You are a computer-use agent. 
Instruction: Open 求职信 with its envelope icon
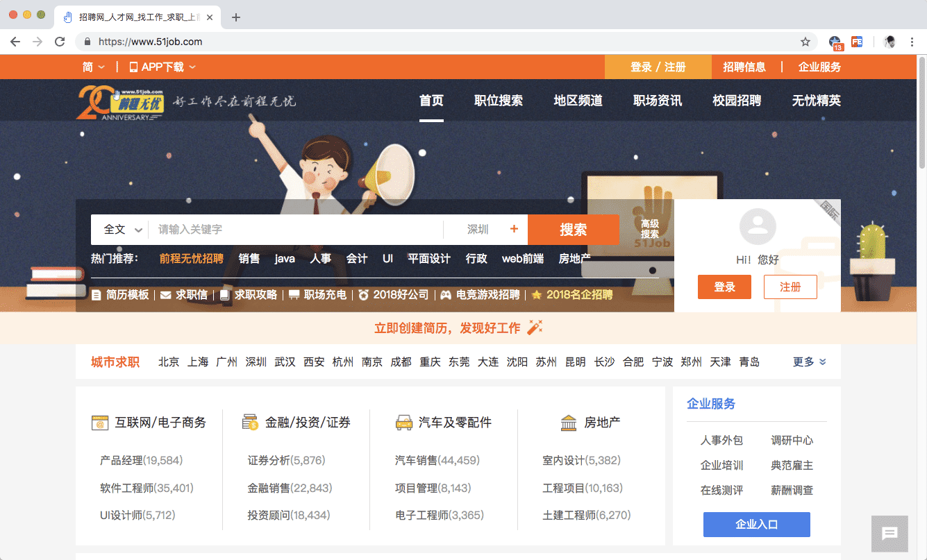pyautogui.click(x=183, y=295)
